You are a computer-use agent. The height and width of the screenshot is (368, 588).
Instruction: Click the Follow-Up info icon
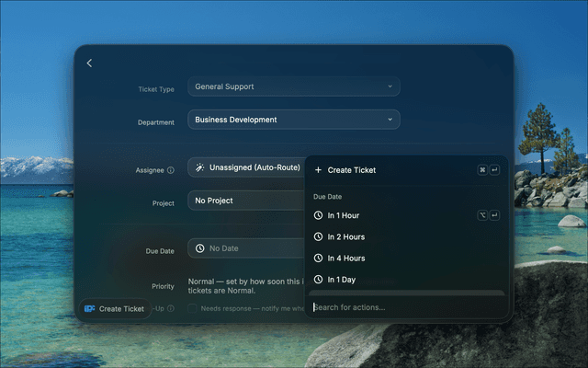[171, 308]
